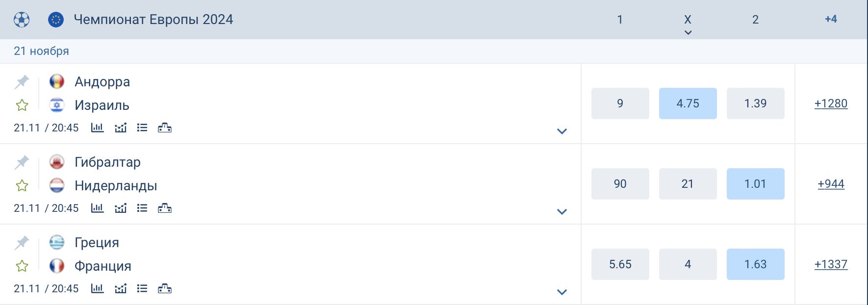Open the Чемпионат Европы 2024 league title
Image resolution: width=868 pixels, height=305 pixels.
point(153,20)
